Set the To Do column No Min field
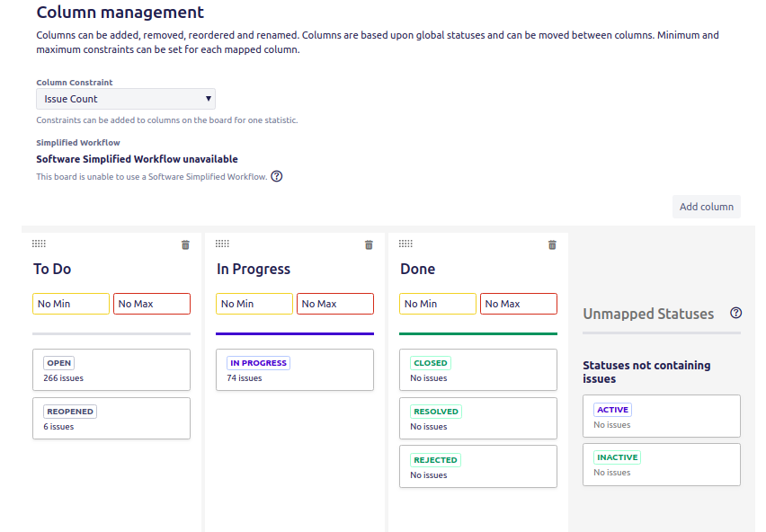This screenshot has height=532, width=766. click(x=71, y=304)
